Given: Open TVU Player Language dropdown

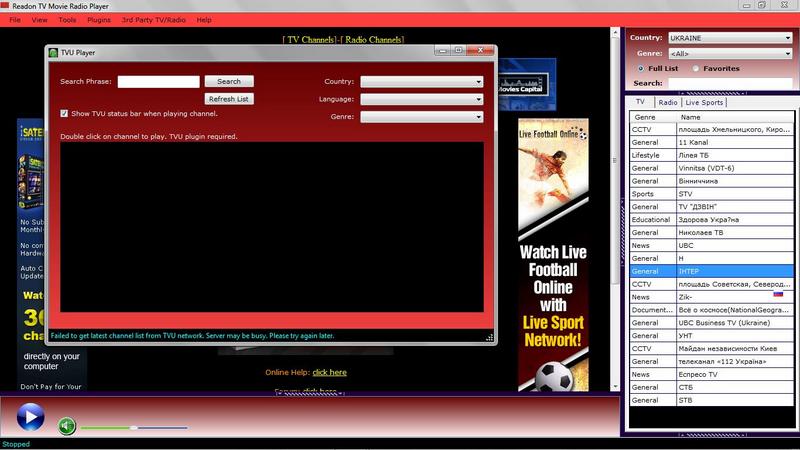Looking at the screenshot, I should point(422,99).
